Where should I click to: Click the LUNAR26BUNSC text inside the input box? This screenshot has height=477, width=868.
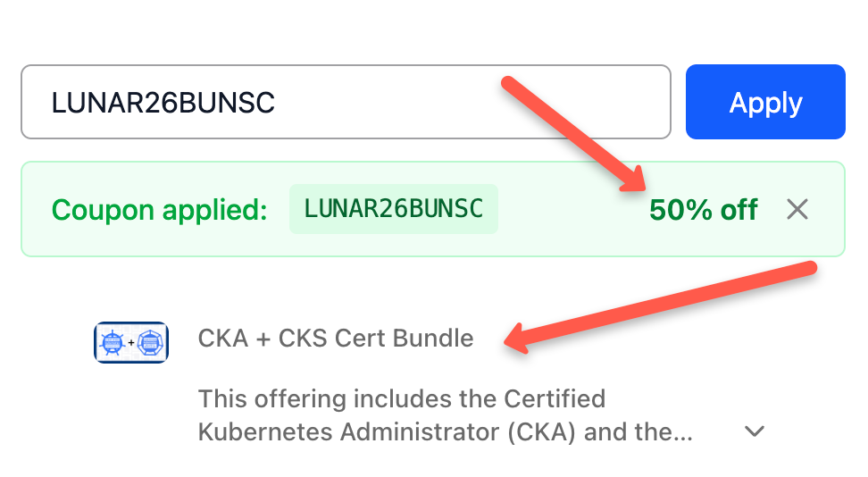tap(163, 103)
